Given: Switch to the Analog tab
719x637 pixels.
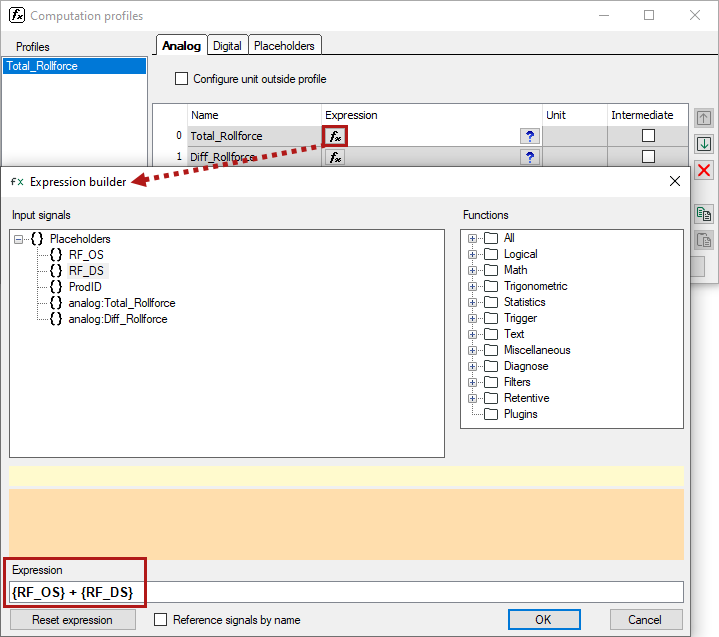Looking at the screenshot, I should coord(182,46).
